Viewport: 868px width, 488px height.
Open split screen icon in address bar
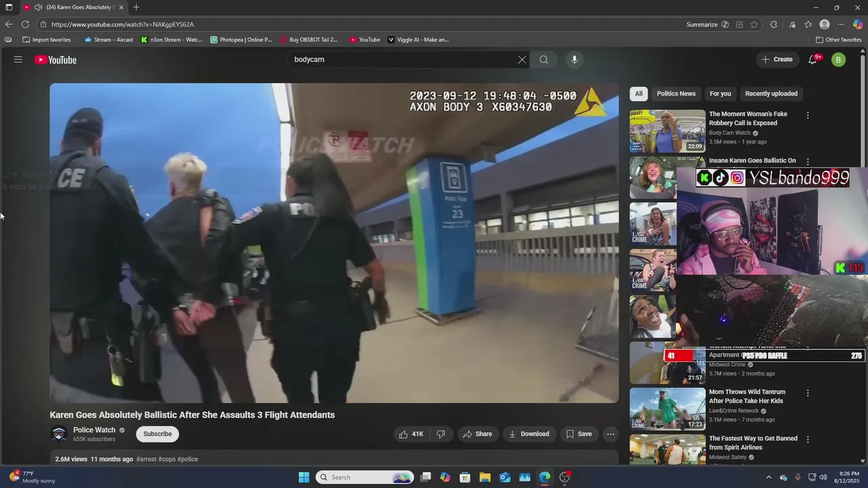coord(739,24)
